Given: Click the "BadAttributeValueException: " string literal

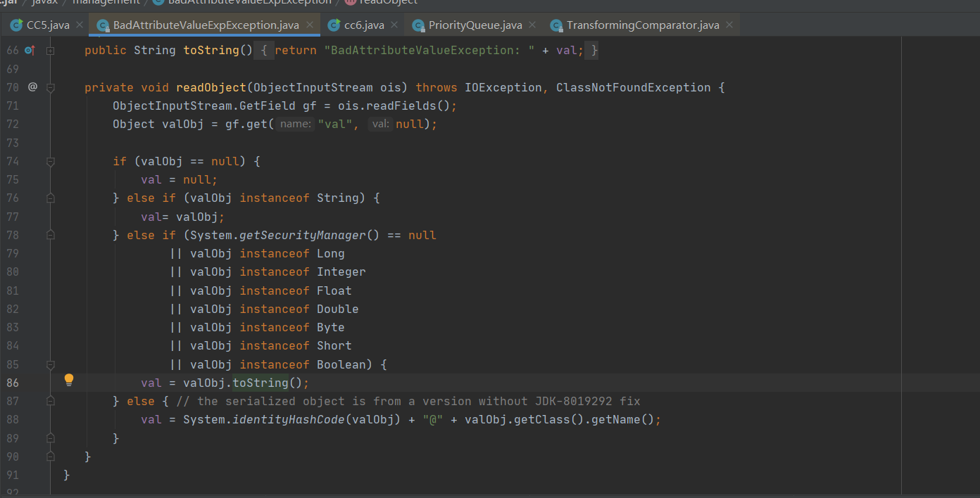Looking at the screenshot, I should (429, 51).
